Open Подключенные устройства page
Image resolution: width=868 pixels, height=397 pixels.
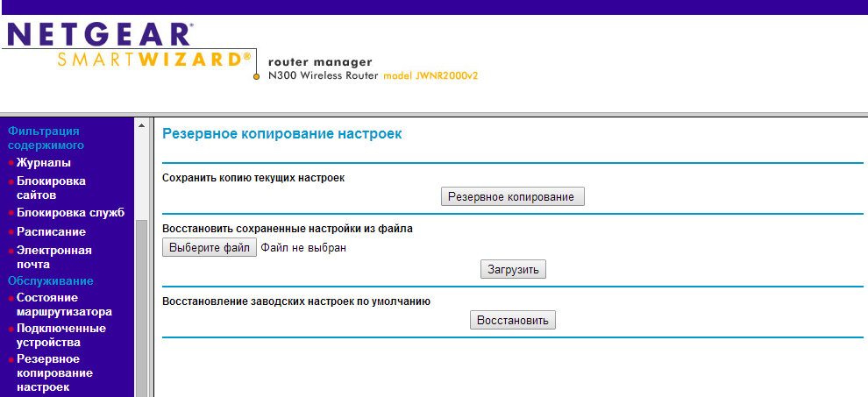pos(60,336)
